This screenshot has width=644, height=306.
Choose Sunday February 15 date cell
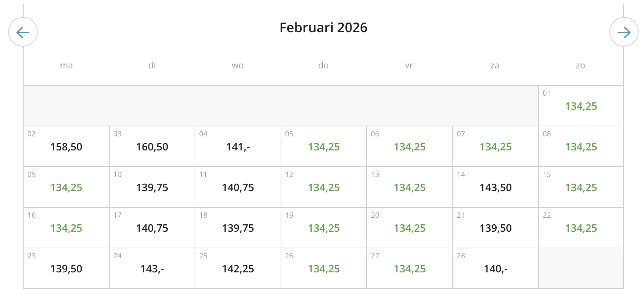[x=581, y=187]
